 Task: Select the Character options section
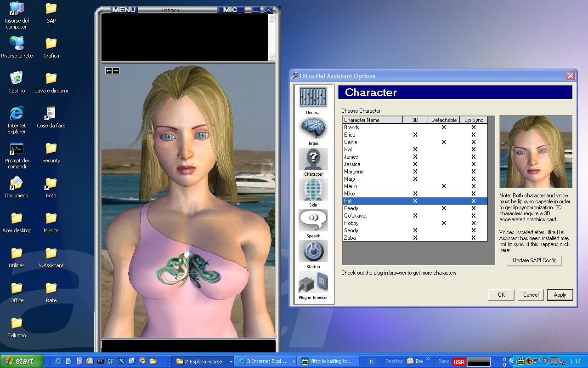313,162
